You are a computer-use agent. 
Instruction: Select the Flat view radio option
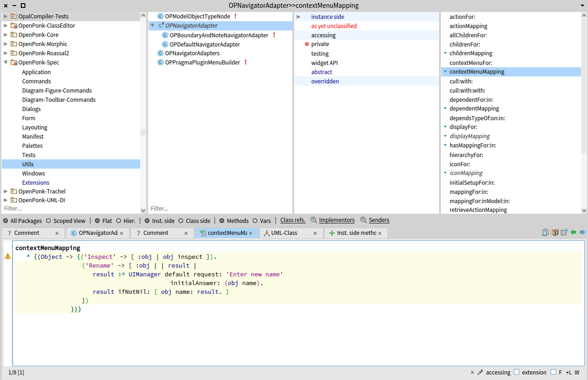pyautogui.click(x=97, y=221)
